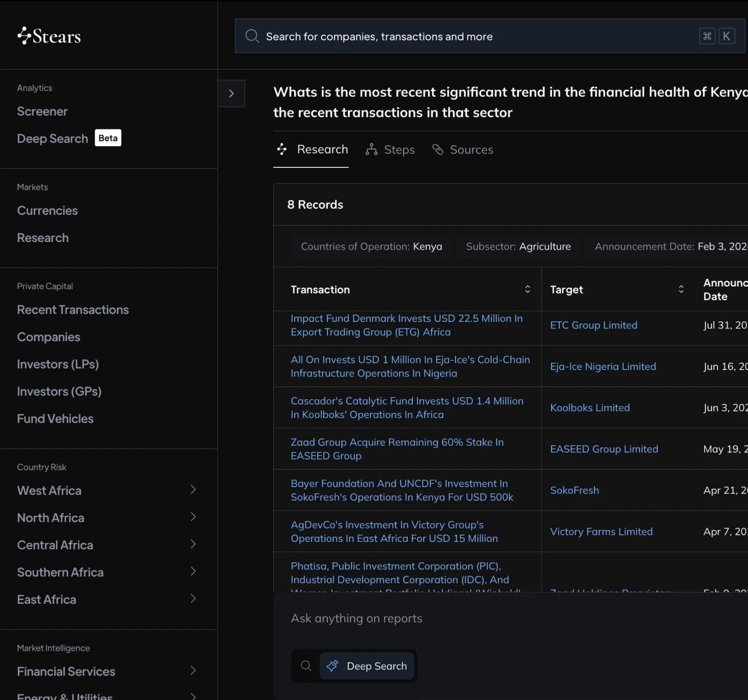Image resolution: width=748 pixels, height=700 pixels.
Task: Switch to the Steps tab
Action: coord(390,149)
